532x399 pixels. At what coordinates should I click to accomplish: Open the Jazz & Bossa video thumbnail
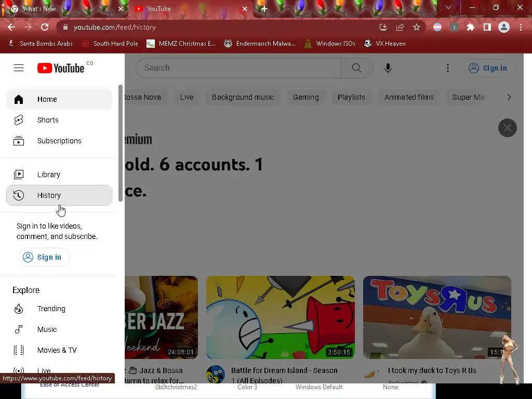tap(161, 317)
